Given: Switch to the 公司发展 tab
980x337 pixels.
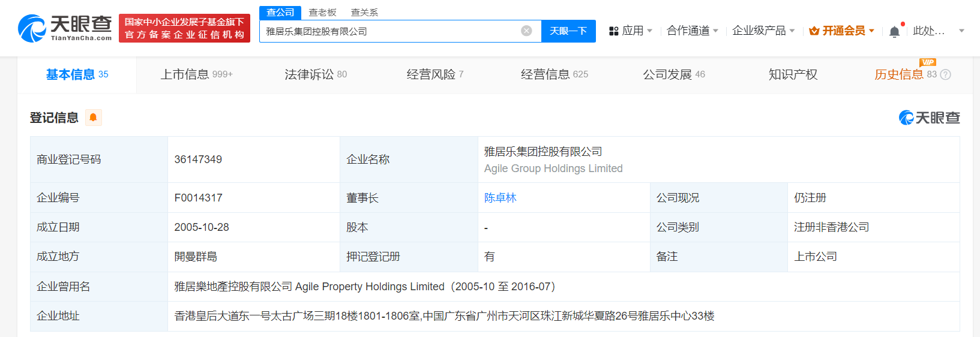Looking at the screenshot, I should (x=674, y=74).
